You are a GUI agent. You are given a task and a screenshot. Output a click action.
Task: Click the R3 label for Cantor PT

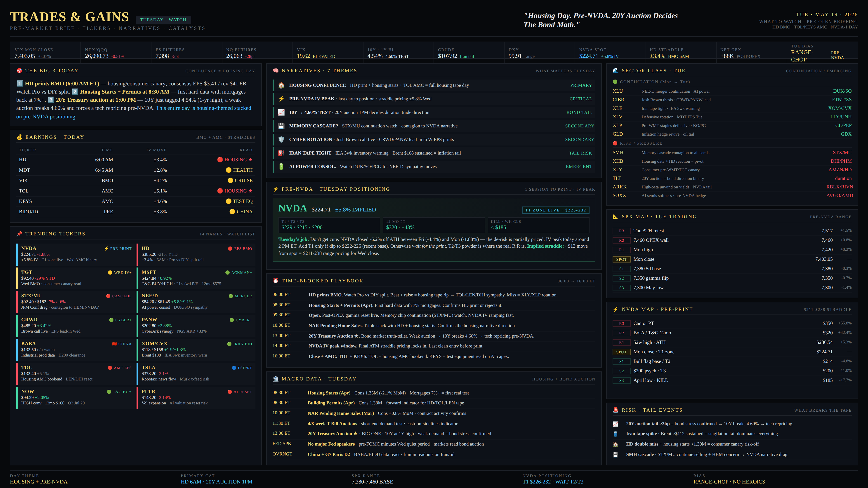(x=621, y=323)
